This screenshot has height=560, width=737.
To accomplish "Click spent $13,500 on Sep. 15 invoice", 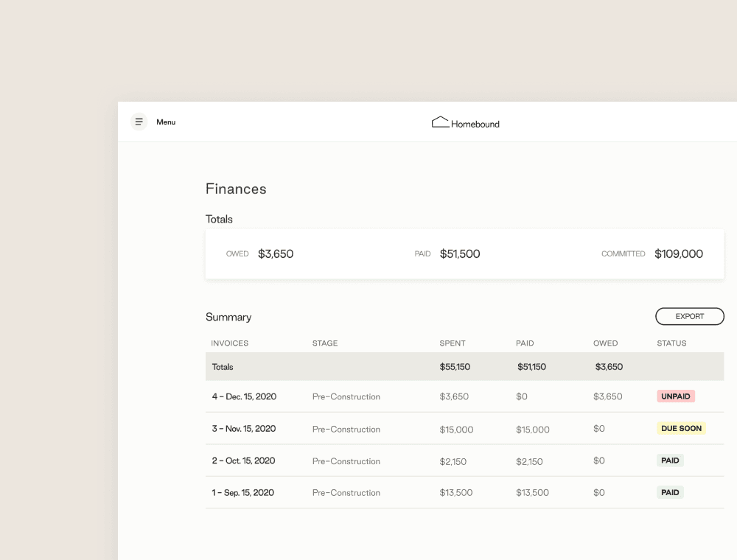I will (456, 492).
